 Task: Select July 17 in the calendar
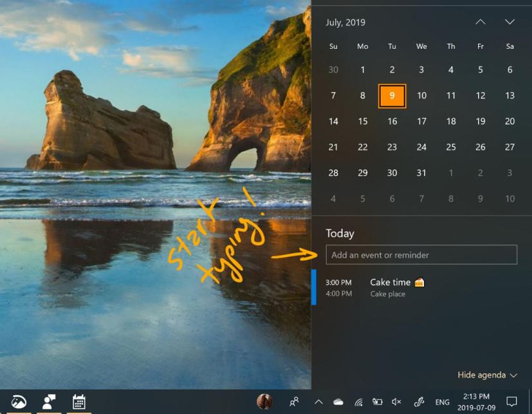(x=421, y=122)
